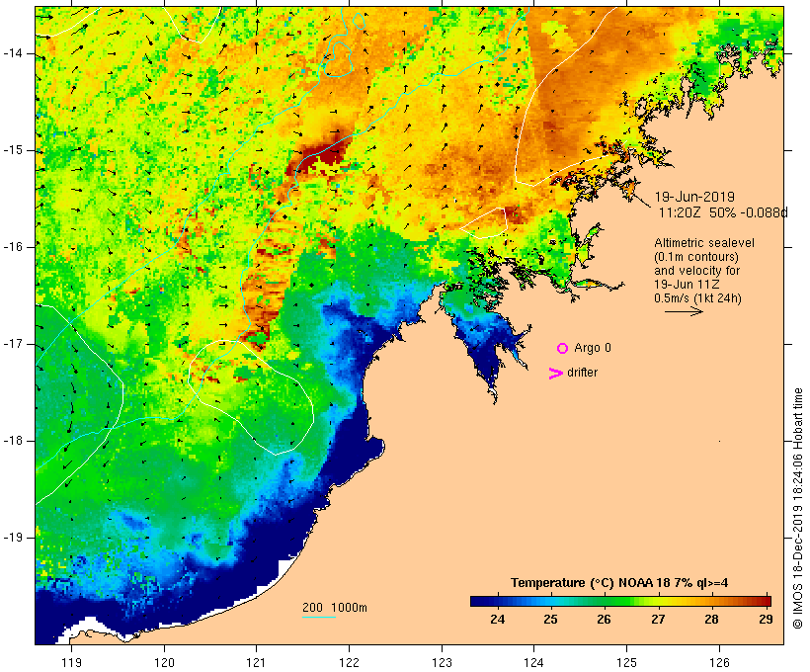Image resolution: width=810 pixels, height=672 pixels.
Task: Click the '122' longitude axis label
Action: pyautogui.click(x=350, y=662)
